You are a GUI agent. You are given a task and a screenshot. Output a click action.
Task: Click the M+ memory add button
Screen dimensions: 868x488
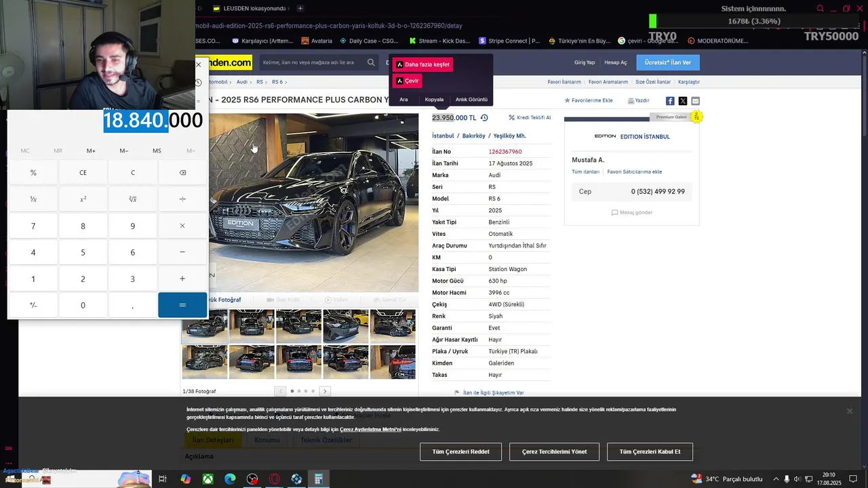(91, 150)
